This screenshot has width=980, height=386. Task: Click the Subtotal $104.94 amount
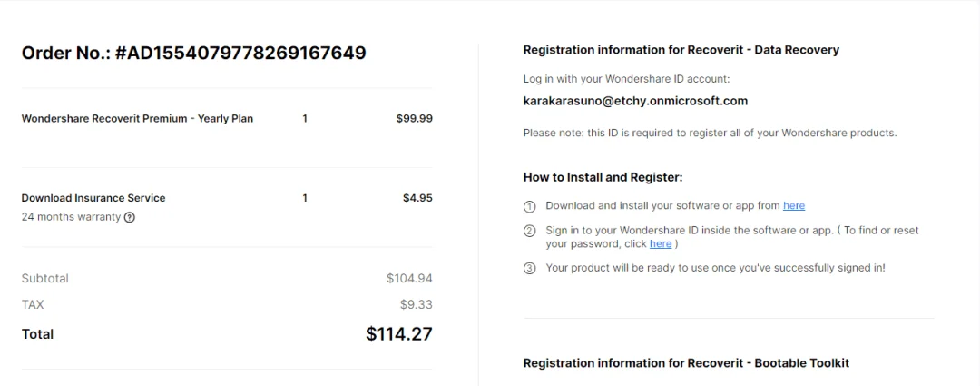409,279
